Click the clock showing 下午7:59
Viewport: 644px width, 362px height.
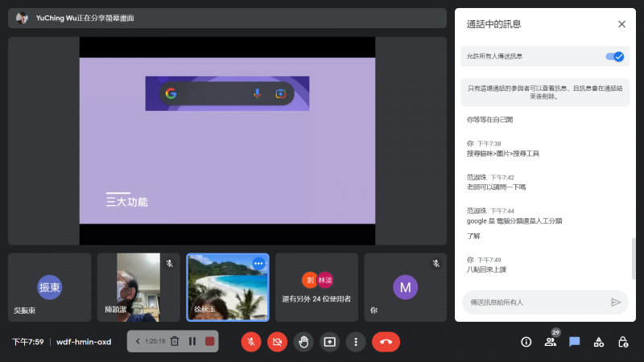pyautogui.click(x=28, y=341)
